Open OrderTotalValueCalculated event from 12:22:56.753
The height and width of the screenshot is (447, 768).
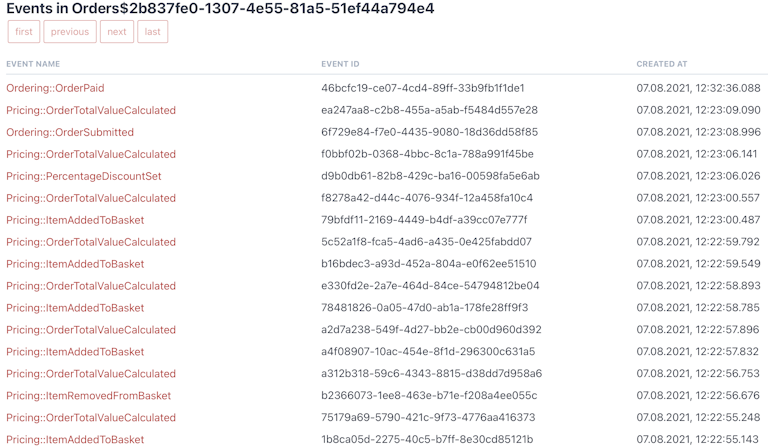pyautogui.click(x=91, y=374)
